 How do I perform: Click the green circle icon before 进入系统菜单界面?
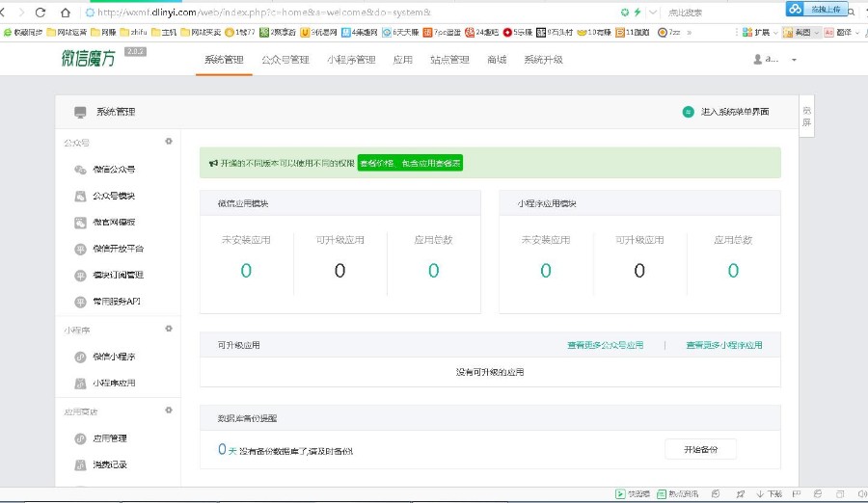pos(688,112)
